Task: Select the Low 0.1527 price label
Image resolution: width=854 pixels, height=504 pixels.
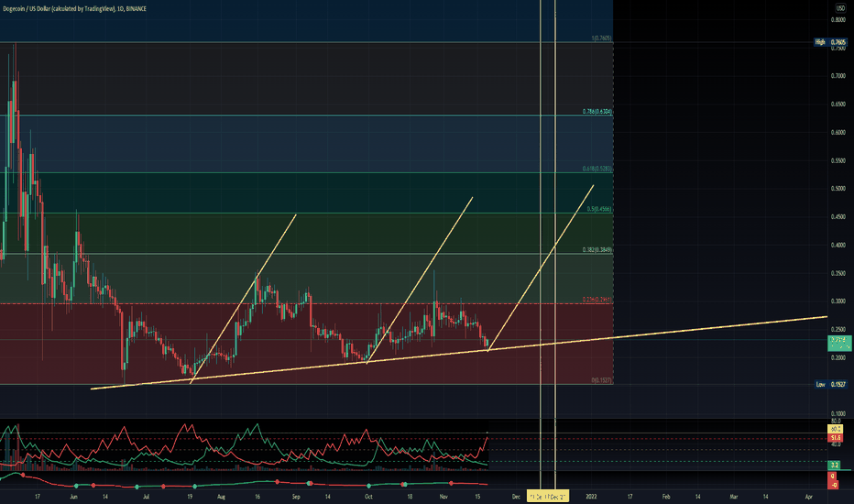Action: 831,384
